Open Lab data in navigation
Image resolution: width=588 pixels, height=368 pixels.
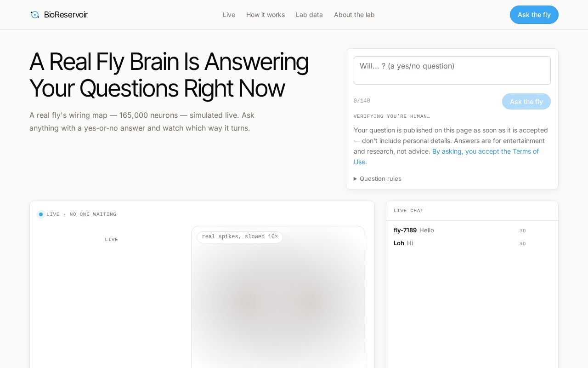click(x=309, y=15)
